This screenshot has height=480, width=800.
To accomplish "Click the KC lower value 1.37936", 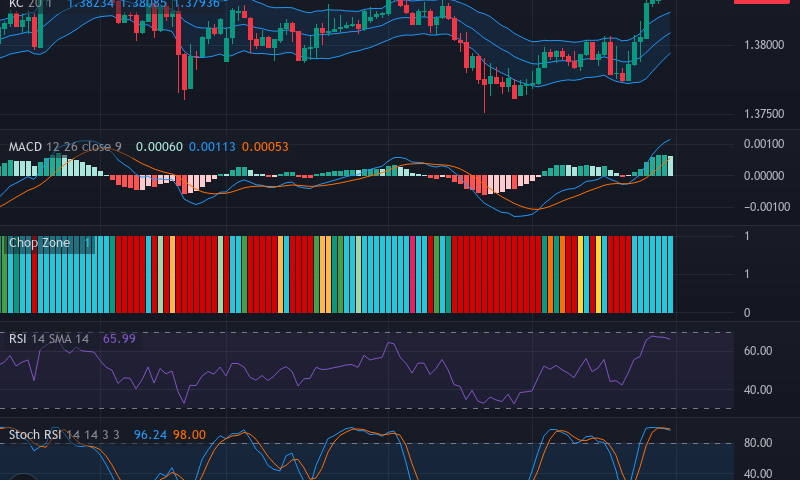I will click(196, 4).
